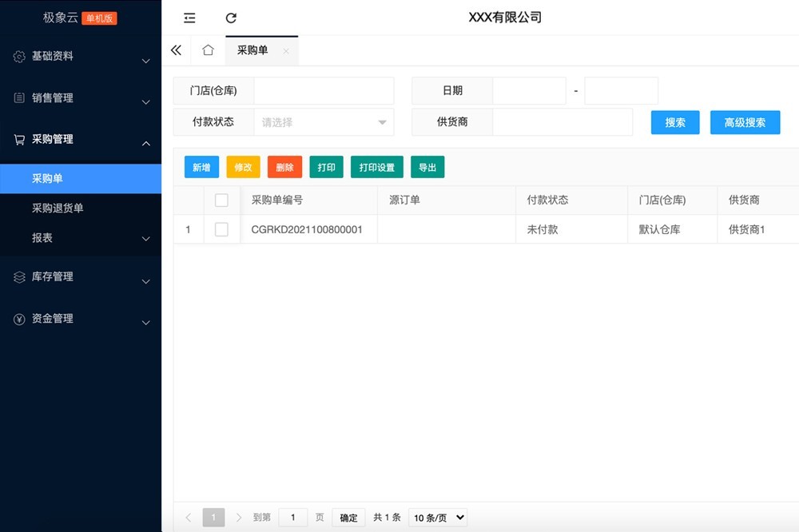The image size is (799, 532).
Task: Open the 10条/页 page size dropdown
Action: click(436, 517)
